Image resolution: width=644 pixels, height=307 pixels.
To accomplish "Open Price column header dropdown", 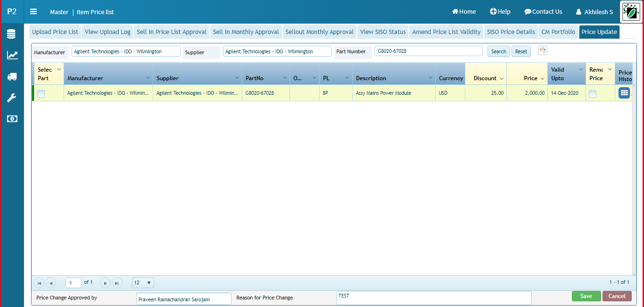I will pyautogui.click(x=542, y=78).
